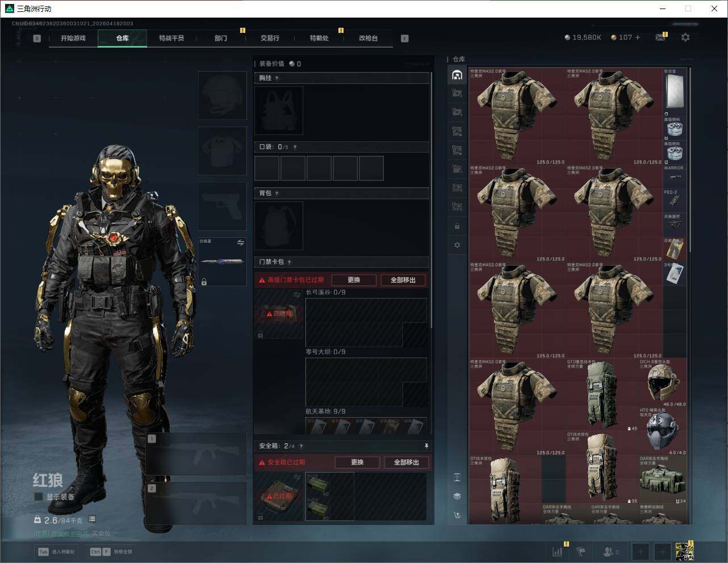Image resolution: width=728 pixels, height=563 pixels.
Task: Click the player avatar in the bottom right corner
Action: [684, 552]
